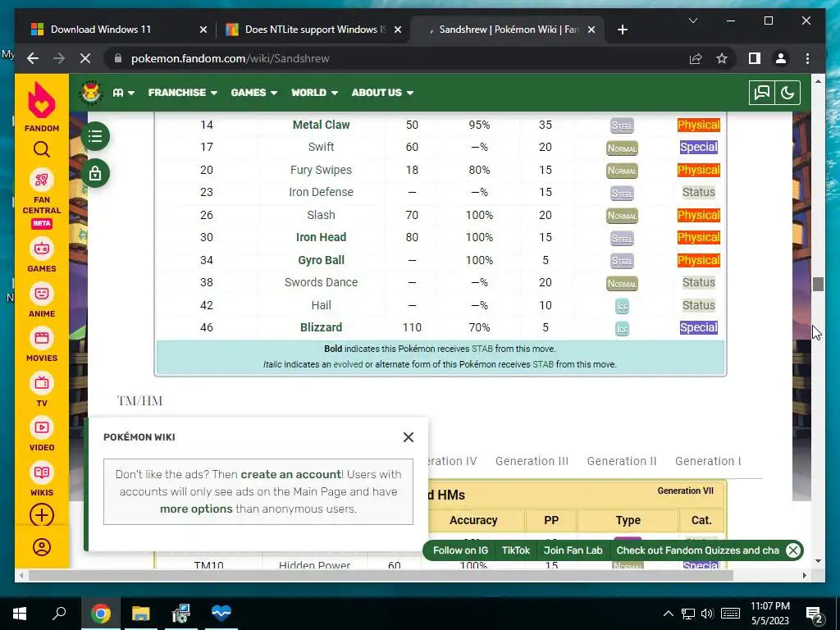Screen dimensions: 840x630
Task: Open the Metal Claw move link
Action: (321, 125)
